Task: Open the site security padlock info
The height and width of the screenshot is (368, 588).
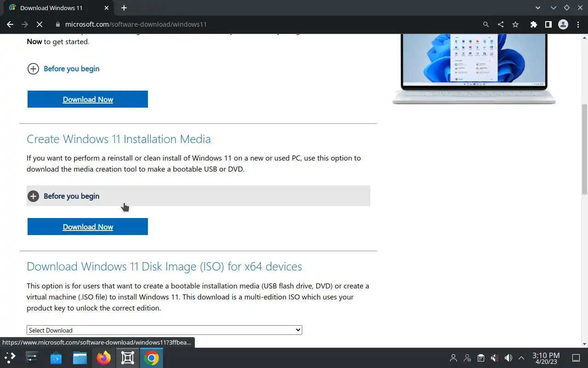Action: (58, 24)
